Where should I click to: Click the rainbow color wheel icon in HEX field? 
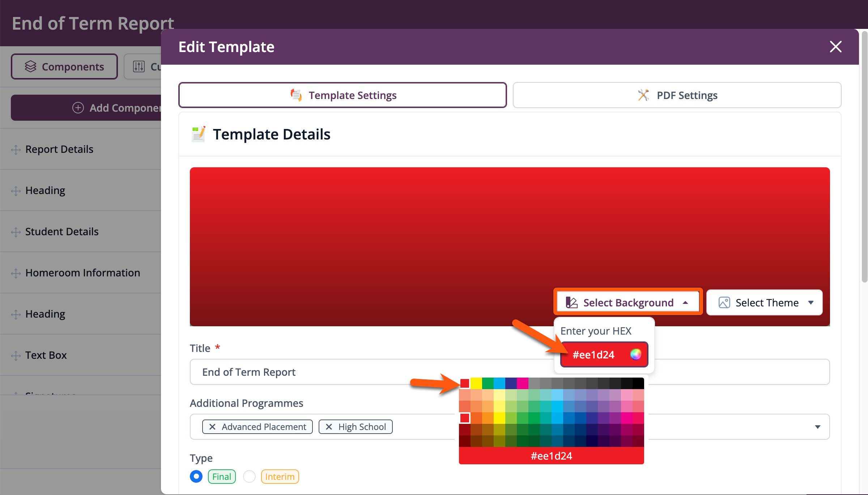(x=635, y=354)
